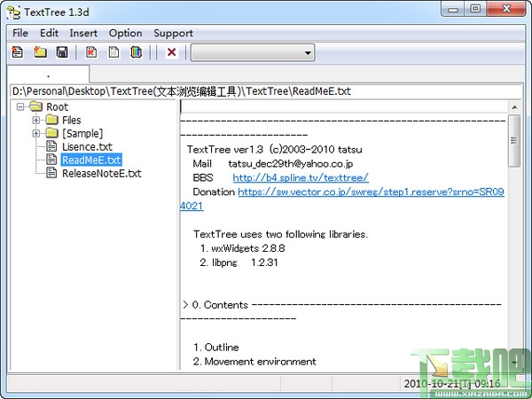532x399 pixels.
Task: Click 'TextTree ver1.3 (c)2003-2010 tatsu' line
Action: (275, 149)
